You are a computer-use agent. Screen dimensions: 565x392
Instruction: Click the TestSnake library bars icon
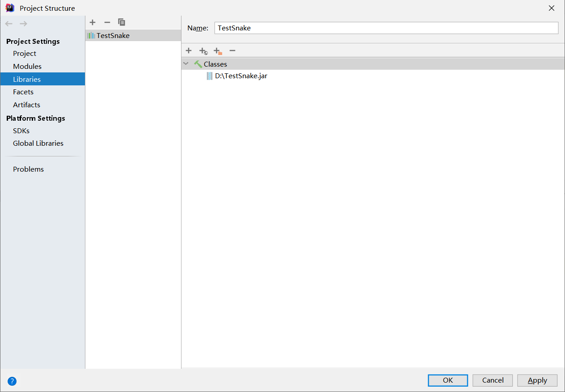[91, 35]
